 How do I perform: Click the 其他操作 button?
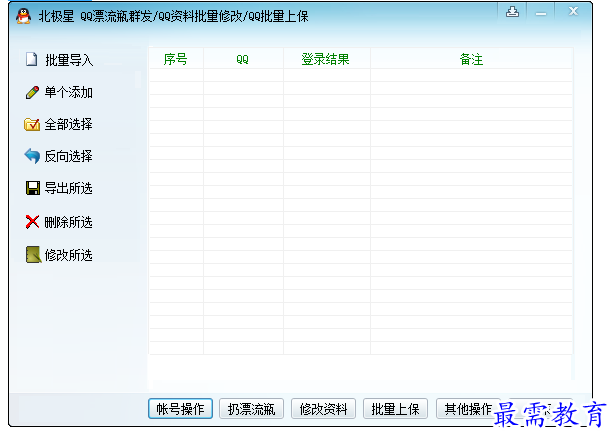[468, 409]
